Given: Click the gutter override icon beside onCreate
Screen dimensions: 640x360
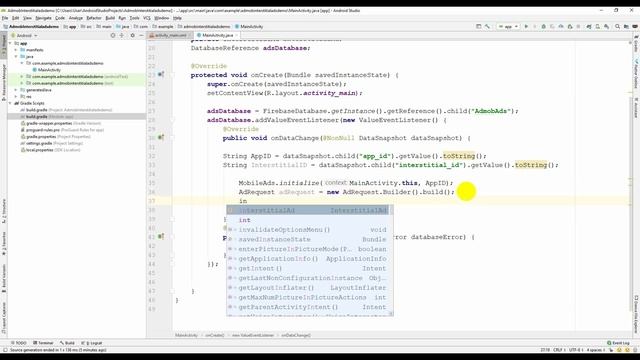Looking at the screenshot, I should pos(161,75).
